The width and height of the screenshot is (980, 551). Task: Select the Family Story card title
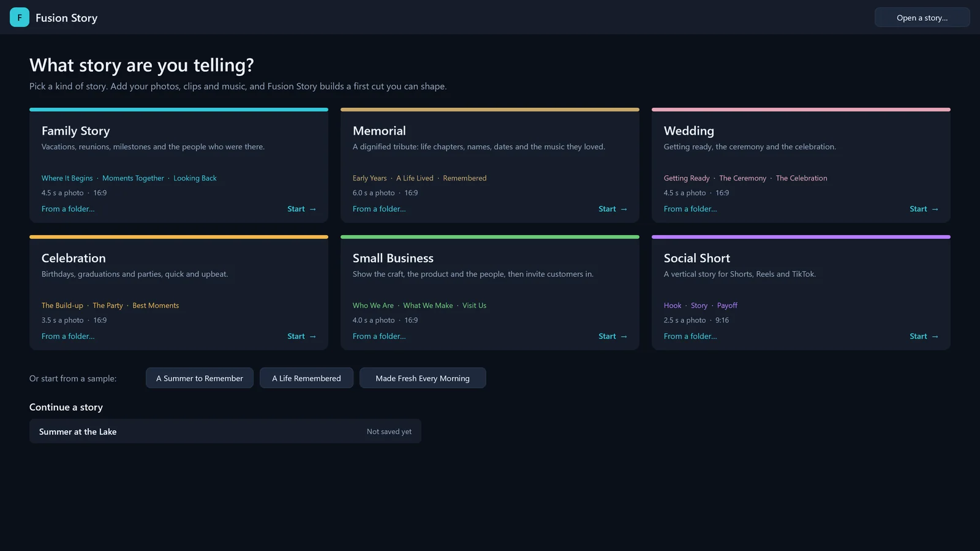(76, 131)
